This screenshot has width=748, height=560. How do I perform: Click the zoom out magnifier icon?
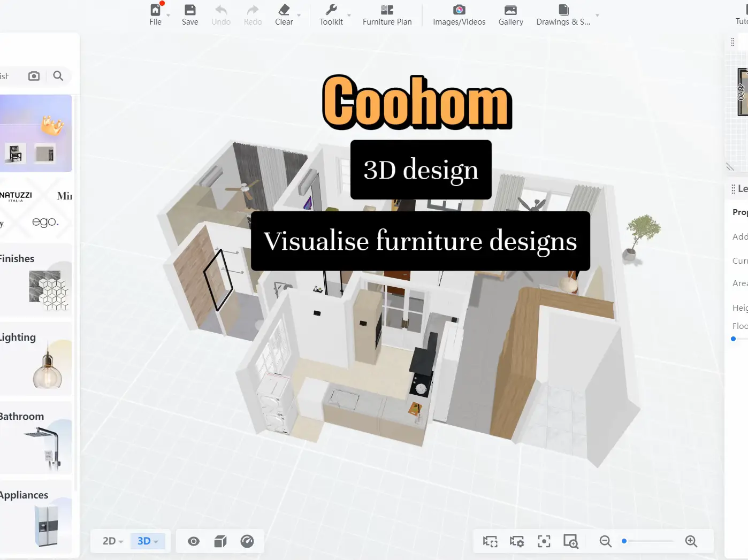click(x=605, y=541)
